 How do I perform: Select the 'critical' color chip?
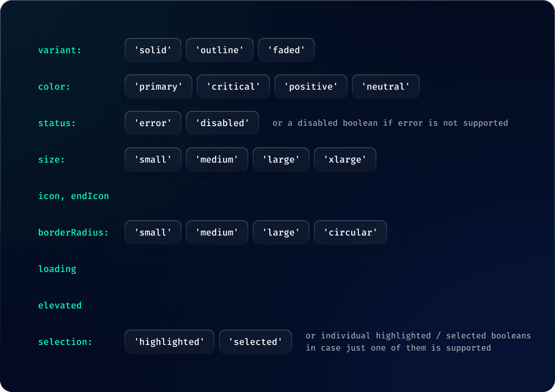[x=233, y=87]
